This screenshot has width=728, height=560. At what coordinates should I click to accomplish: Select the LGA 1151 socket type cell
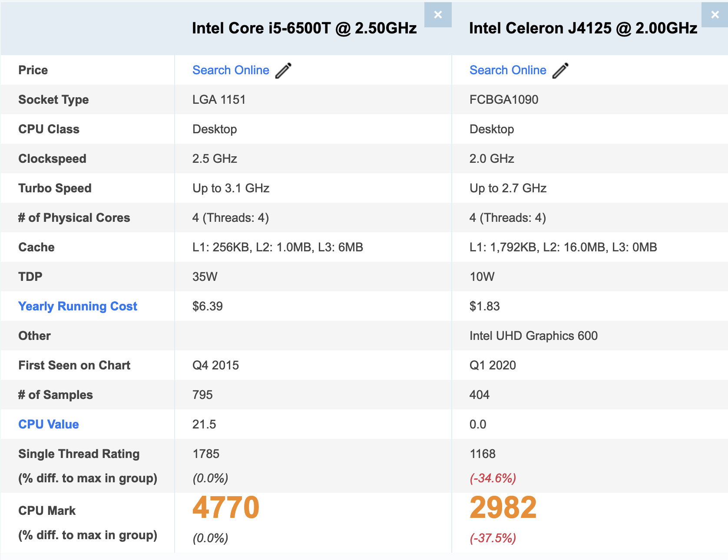coord(219,100)
